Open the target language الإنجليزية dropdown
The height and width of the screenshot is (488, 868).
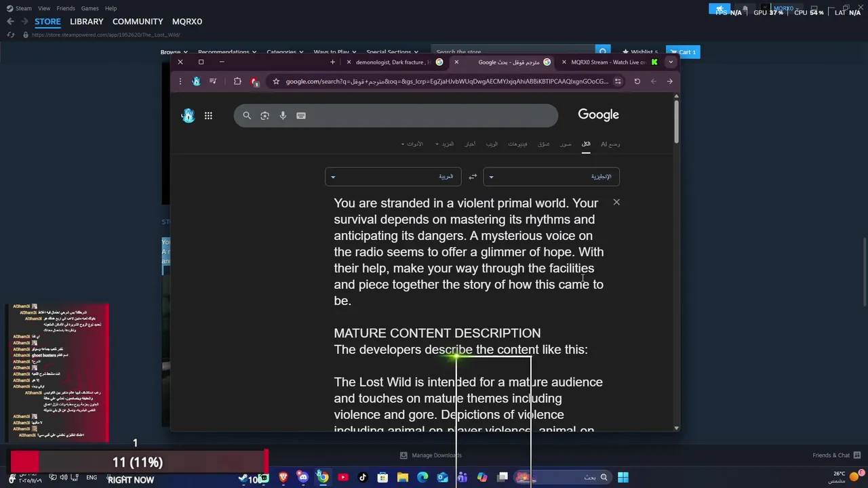point(551,177)
